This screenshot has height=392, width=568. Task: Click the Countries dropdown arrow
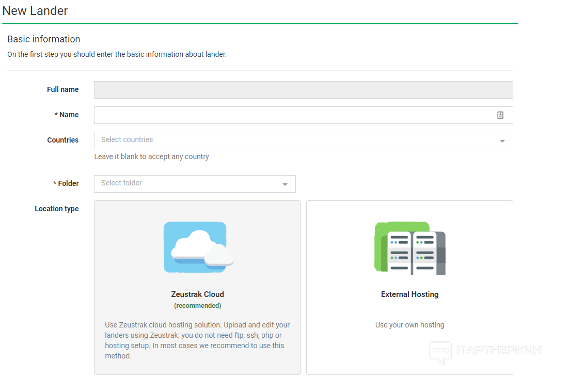click(502, 141)
